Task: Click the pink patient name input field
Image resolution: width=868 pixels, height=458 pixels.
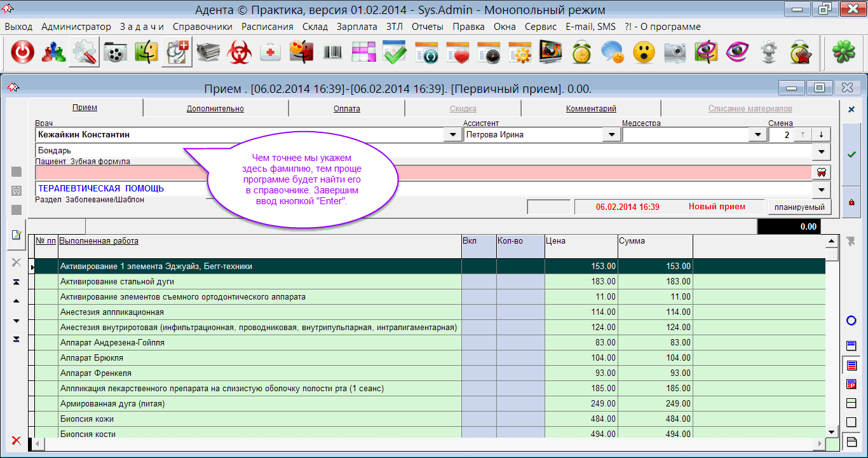Action: pos(423,172)
